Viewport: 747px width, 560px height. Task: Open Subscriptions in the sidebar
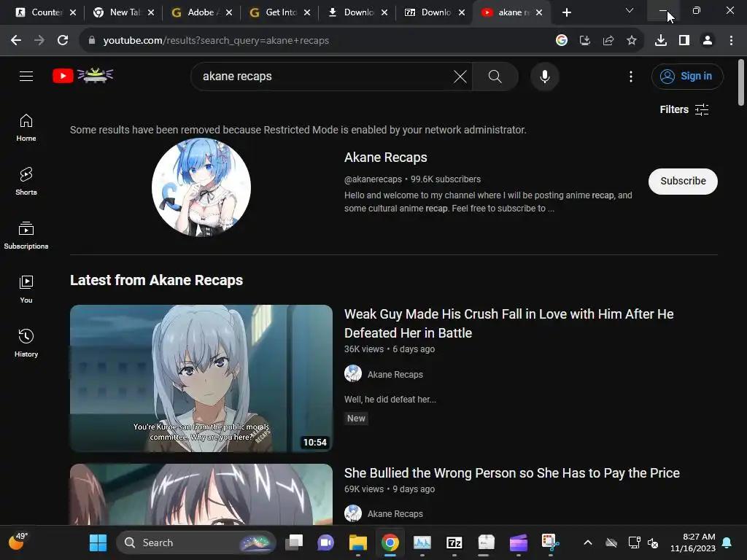(x=26, y=236)
